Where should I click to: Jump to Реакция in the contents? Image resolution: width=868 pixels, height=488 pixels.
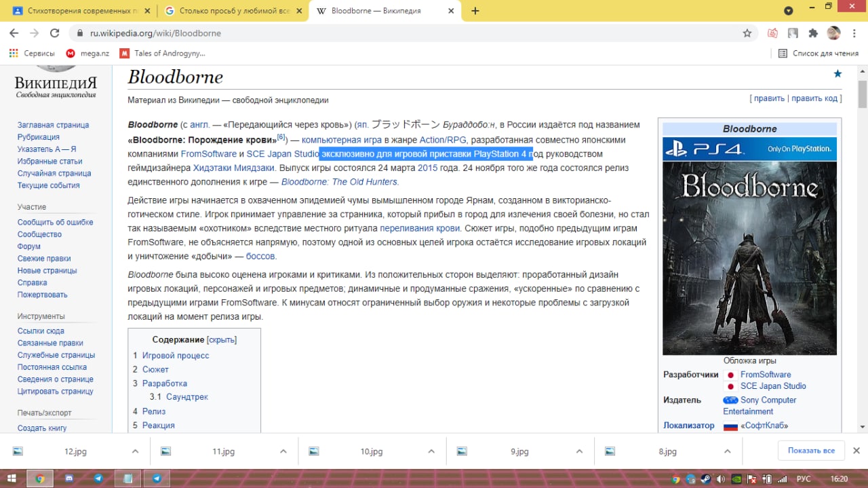pos(159,426)
